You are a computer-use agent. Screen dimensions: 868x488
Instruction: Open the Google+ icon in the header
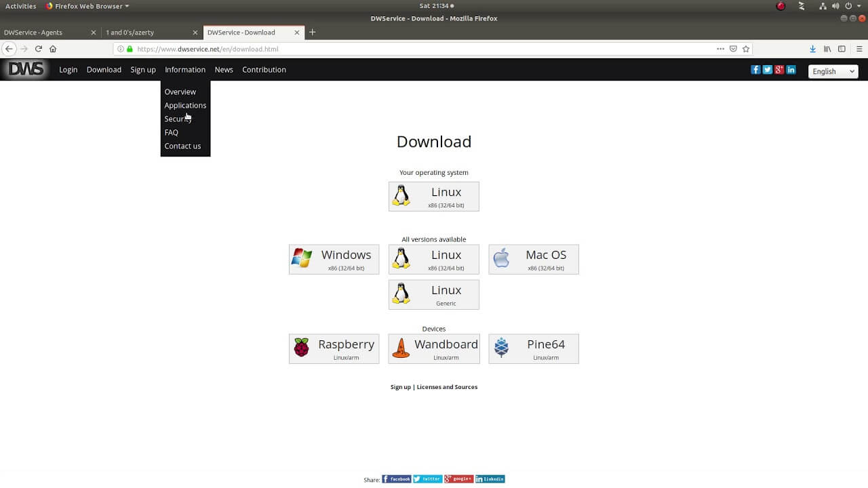tap(779, 70)
